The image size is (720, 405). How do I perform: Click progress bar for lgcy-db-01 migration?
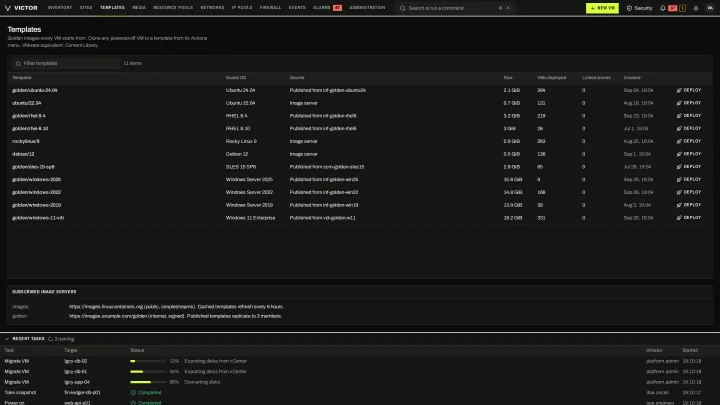(x=148, y=371)
